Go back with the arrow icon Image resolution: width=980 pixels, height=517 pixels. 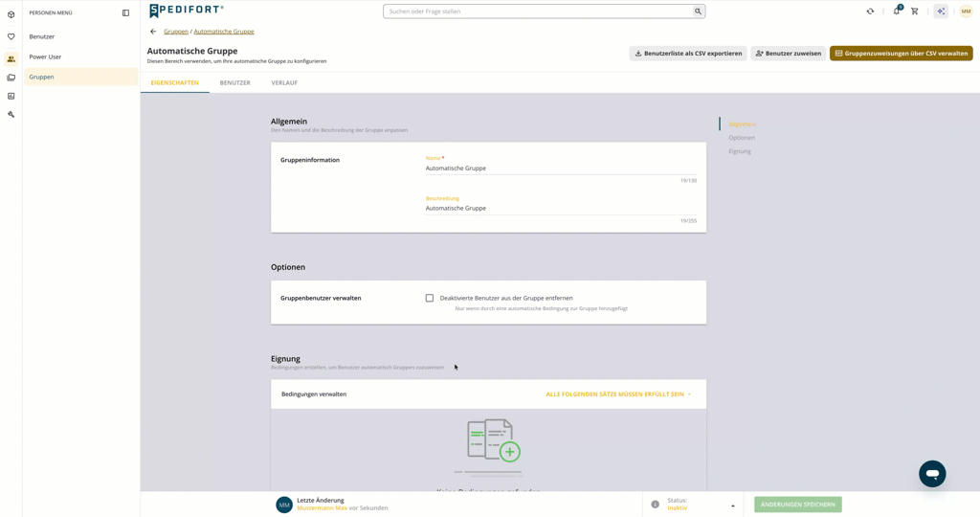153,32
